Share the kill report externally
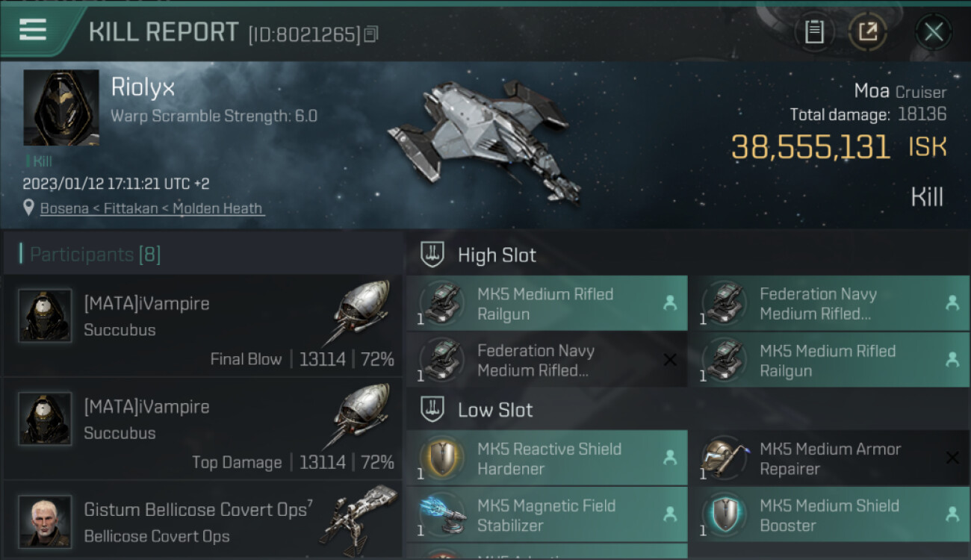The width and height of the screenshot is (971, 560). coord(867,32)
